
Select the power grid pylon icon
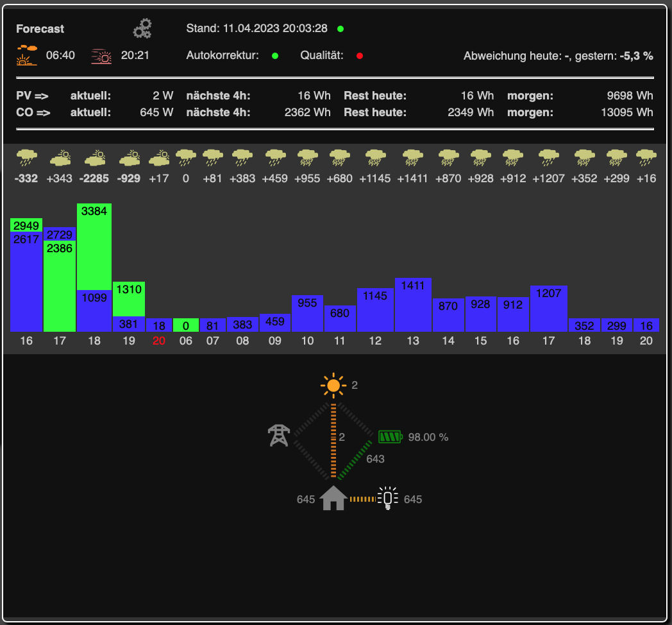coord(279,436)
